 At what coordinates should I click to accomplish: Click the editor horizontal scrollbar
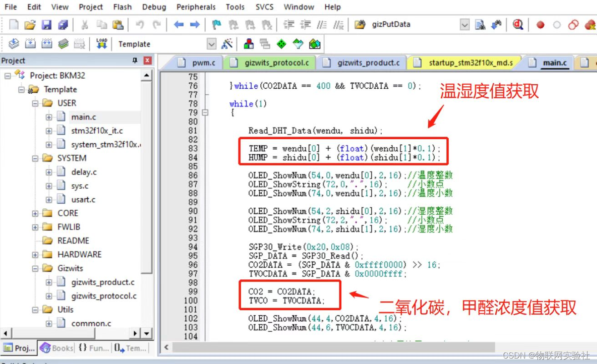(332, 347)
